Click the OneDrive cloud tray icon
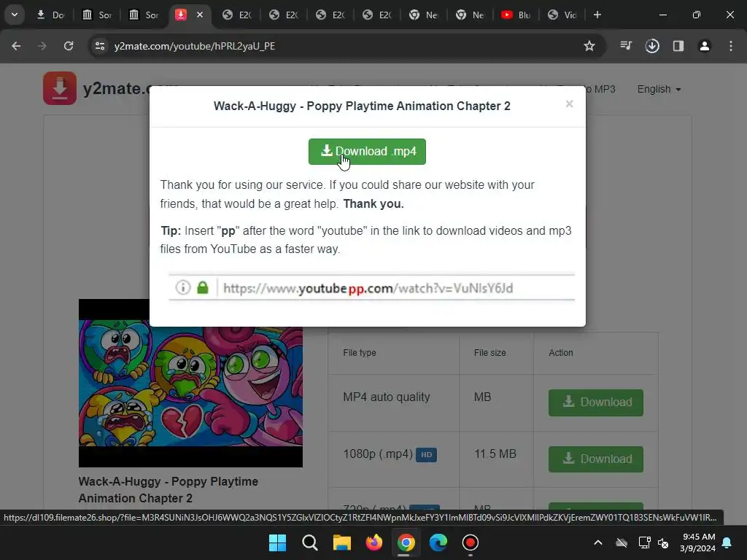The height and width of the screenshot is (560, 747). 622,542
